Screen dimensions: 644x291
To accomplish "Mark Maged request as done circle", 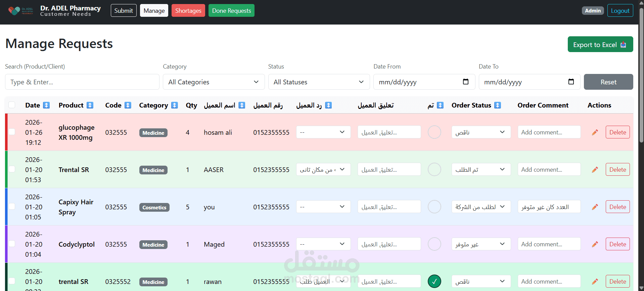I will click(x=434, y=244).
